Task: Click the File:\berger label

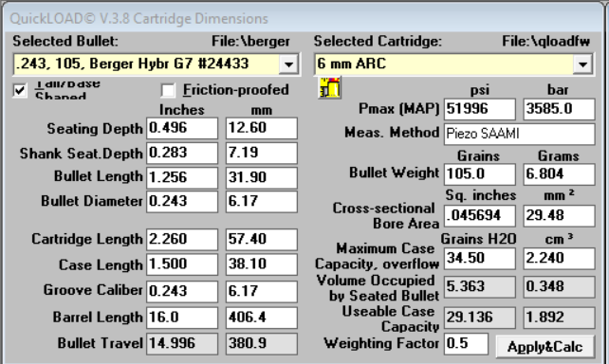Action: [250, 41]
